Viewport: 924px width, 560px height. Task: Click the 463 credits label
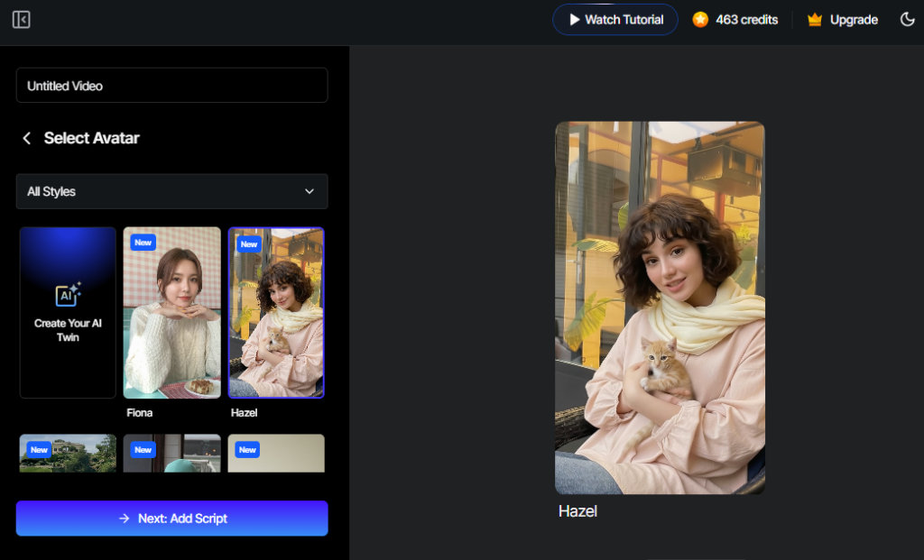(x=746, y=20)
